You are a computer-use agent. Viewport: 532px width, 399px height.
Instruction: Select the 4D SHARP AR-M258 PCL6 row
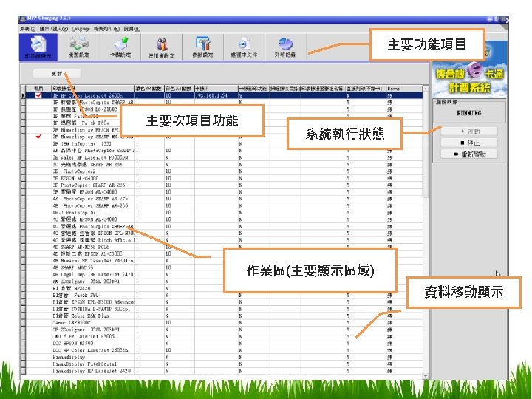pyautogui.click(x=222, y=247)
